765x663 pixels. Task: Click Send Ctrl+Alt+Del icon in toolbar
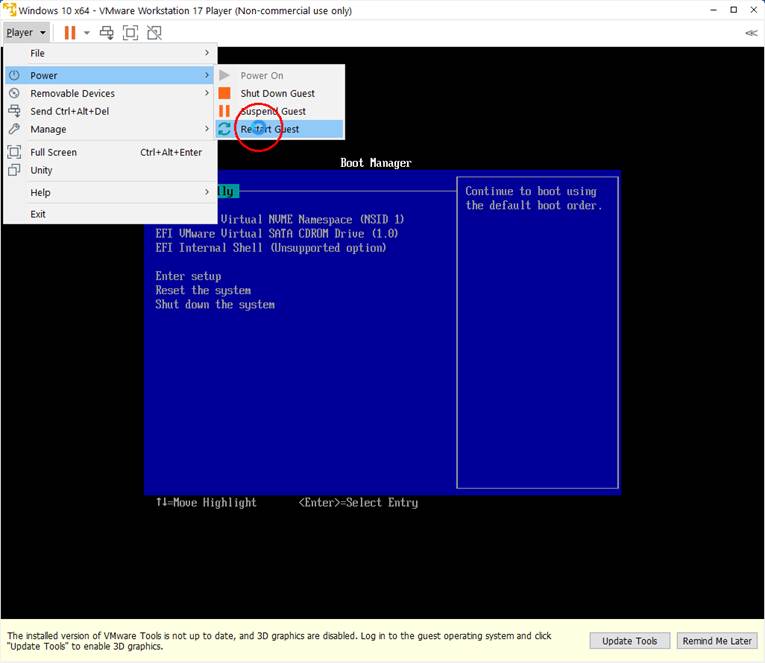pyautogui.click(x=107, y=32)
